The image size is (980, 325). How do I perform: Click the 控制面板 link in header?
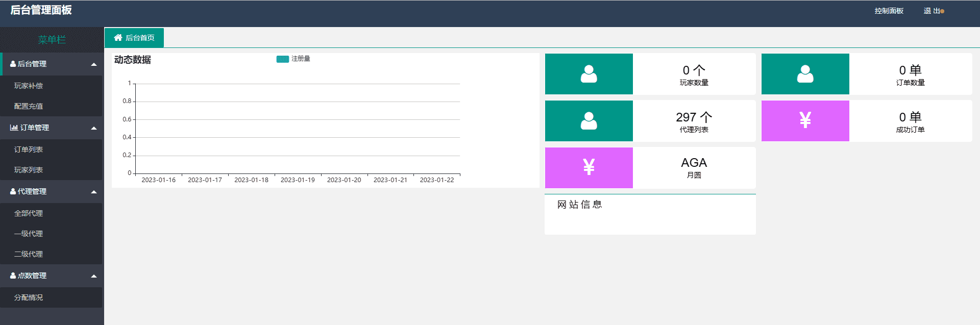[889, 11]
